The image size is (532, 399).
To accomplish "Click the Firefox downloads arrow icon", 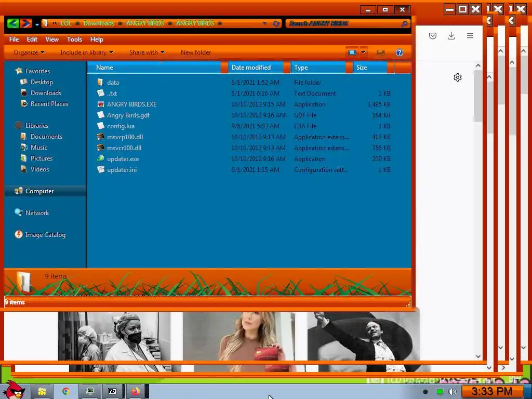I will (451, 36).
